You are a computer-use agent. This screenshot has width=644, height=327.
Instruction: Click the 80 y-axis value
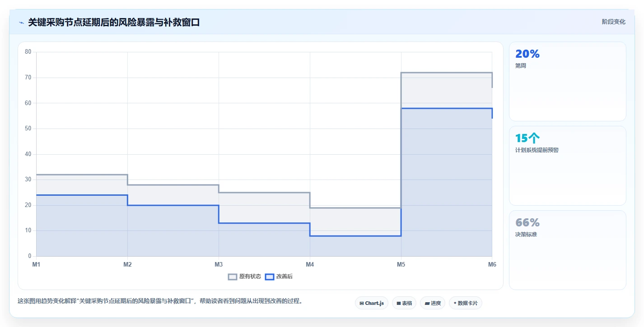tap(28, 52)
